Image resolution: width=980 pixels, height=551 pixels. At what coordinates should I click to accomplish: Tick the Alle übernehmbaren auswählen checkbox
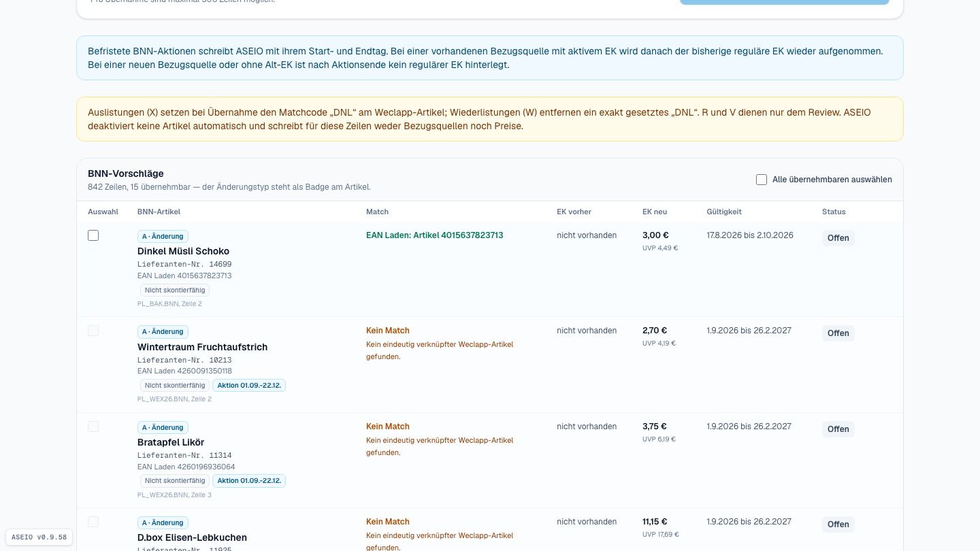[x=762, y=180]
